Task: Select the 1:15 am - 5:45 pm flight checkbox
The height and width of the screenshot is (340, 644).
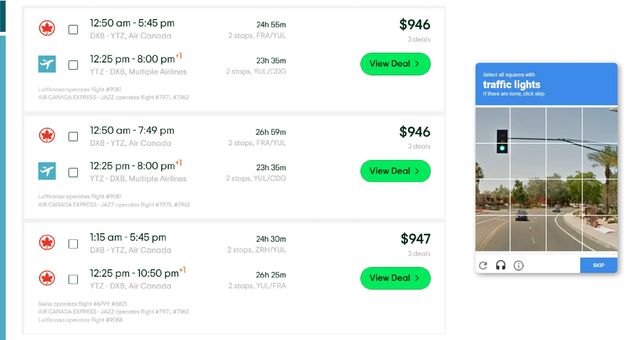Action: (73, 244)
